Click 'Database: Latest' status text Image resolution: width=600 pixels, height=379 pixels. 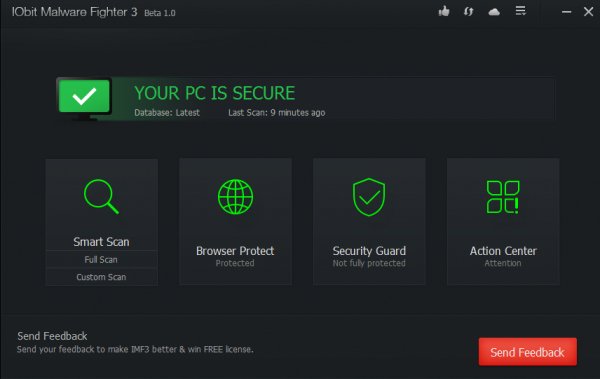click(x=167, y=113)
